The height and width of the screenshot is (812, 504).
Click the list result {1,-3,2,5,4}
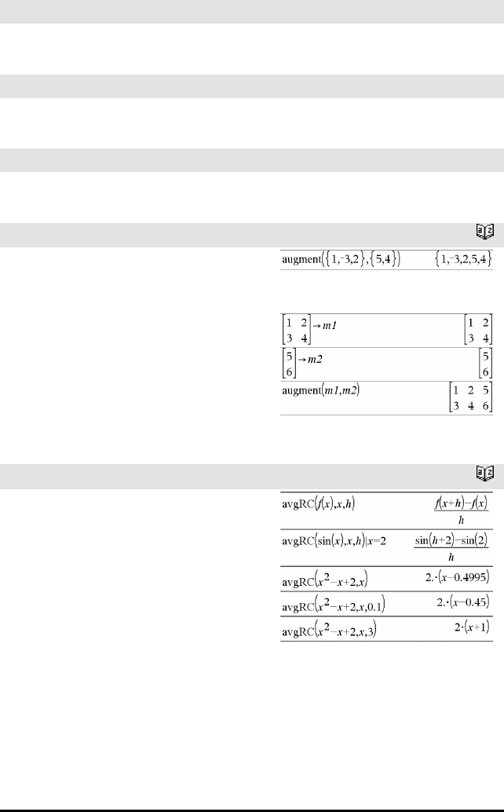pos(463,259)
